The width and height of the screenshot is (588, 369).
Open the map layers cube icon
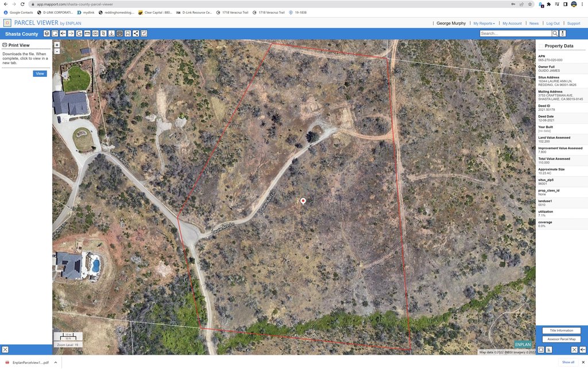[x=47, y=34]
